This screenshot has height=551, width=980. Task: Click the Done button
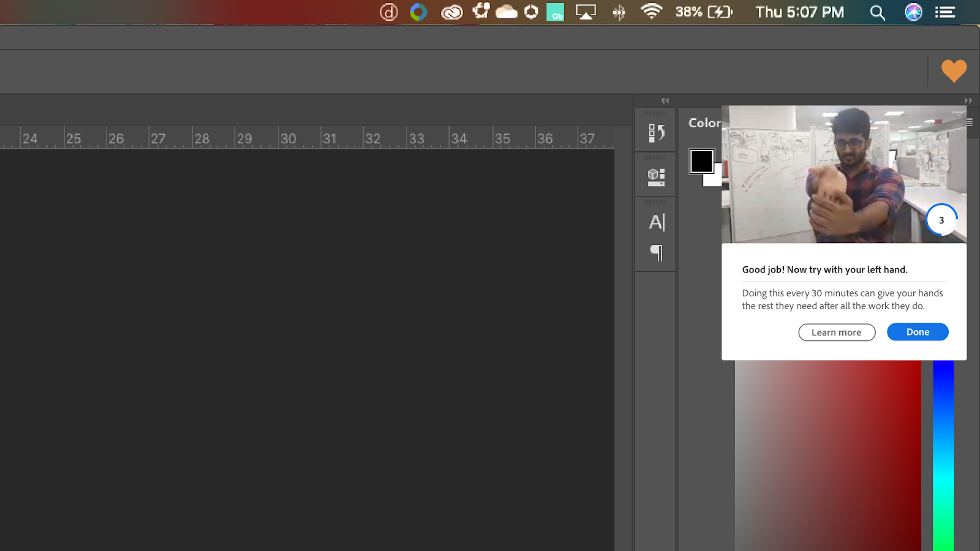pyautogui.click(x=918, y=332)
